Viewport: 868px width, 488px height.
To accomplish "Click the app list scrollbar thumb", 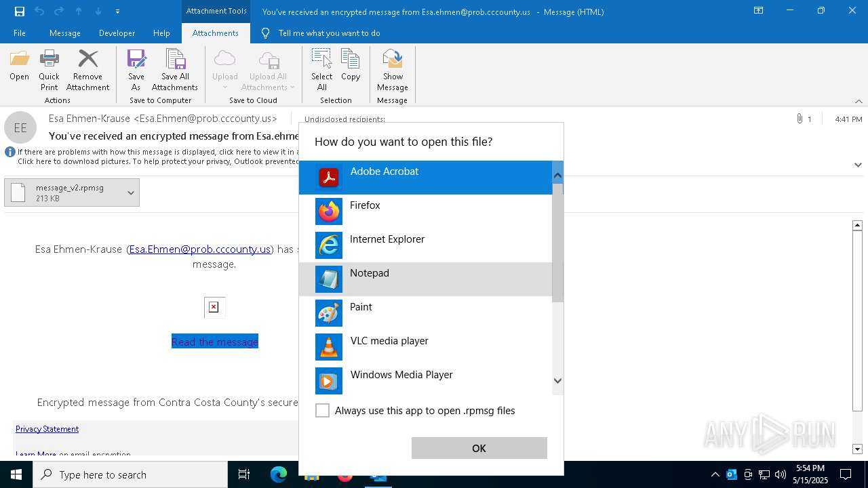I will (x=557, y=243).
